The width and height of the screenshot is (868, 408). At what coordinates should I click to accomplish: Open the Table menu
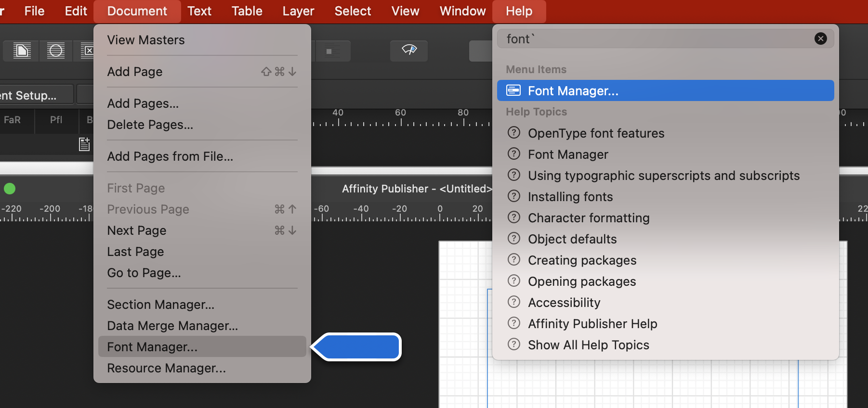tap(247, 11)
